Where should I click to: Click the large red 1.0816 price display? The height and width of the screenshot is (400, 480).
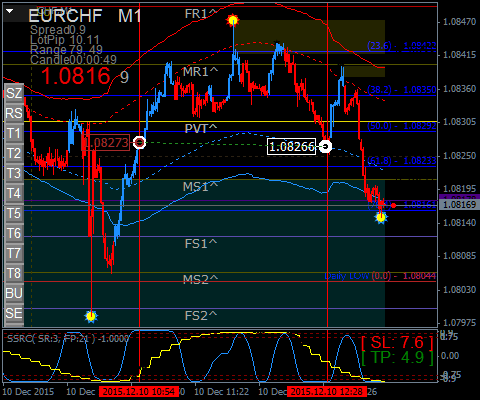pyautogui.click(x=76, y=76)
